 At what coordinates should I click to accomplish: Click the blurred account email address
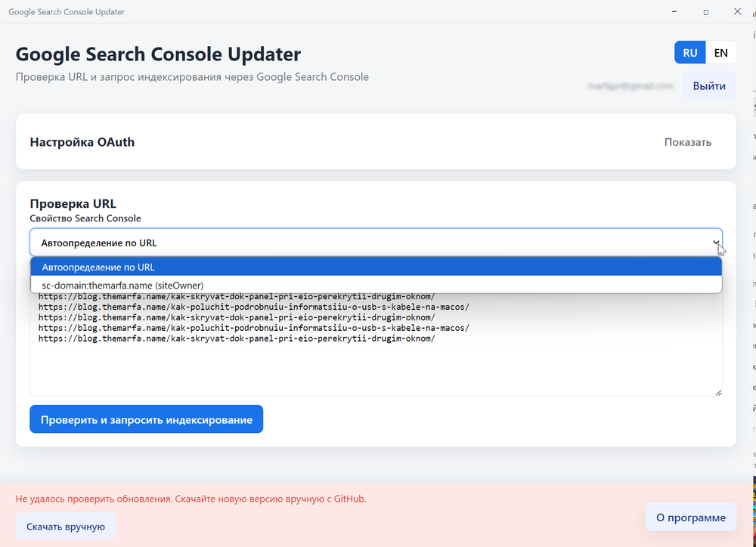click(x=631, y=86)
